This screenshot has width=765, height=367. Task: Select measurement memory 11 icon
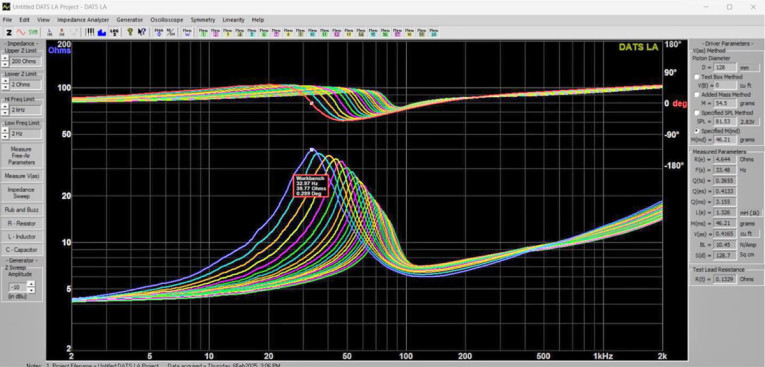tap(324, 32)
